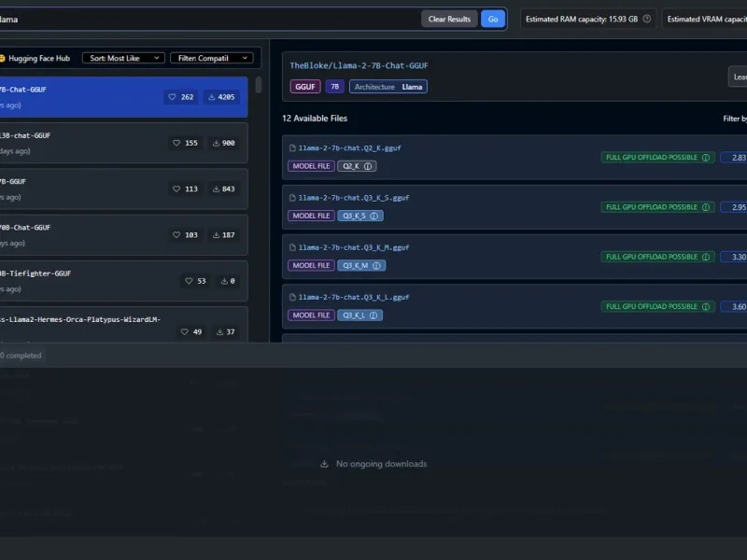Click the file icon beside Q3_K_S.gguf
This screenshot has height=560, width=747.
[292, 198]
